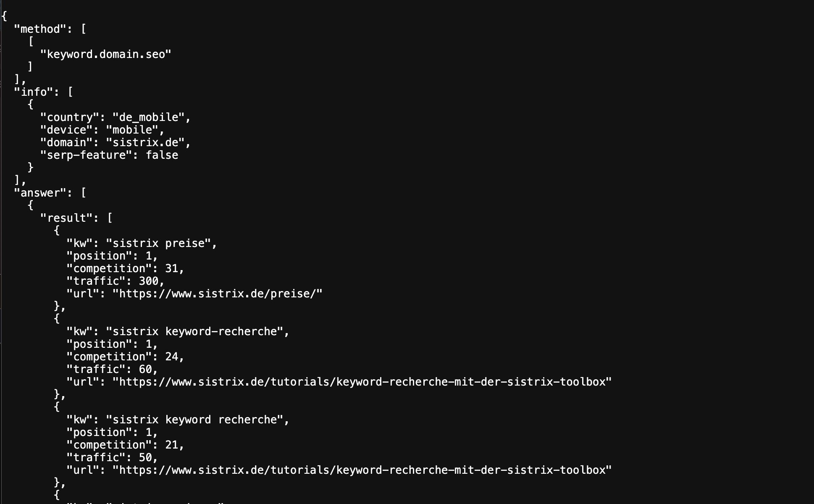Click the competition value 21
This screenshot has width=814, height=504.
[171, 445]
